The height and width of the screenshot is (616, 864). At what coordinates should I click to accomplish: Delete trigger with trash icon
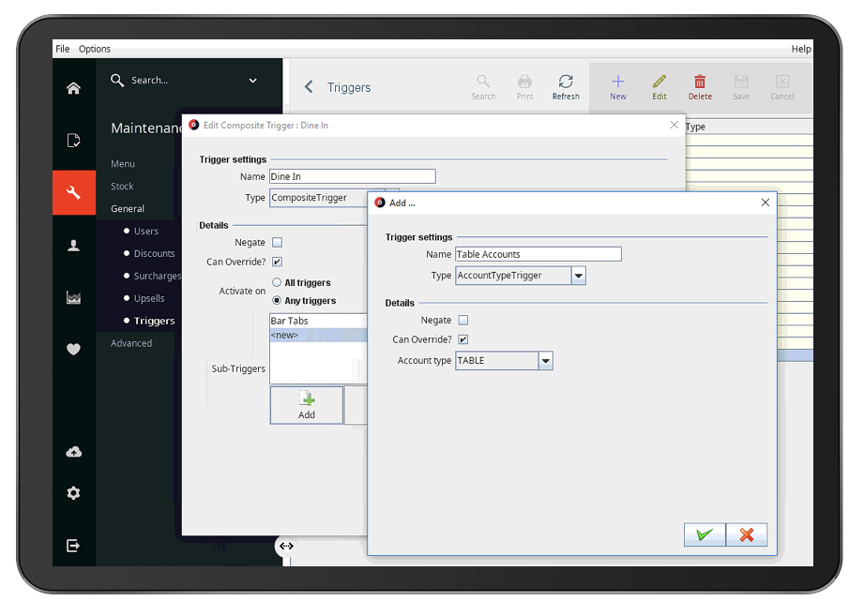(x=700, y=87)
